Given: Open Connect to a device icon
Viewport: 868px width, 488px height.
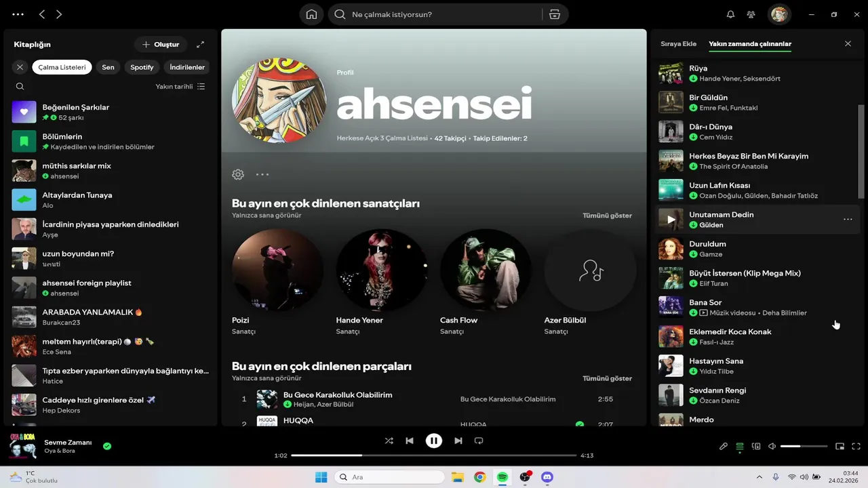Looking at the screenshot, I should coord(756,446).
